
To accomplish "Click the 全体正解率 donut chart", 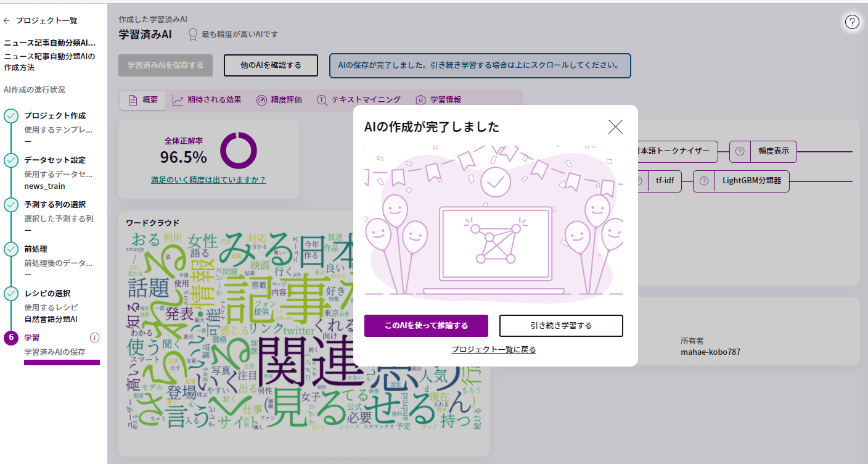I will (239, 151).
